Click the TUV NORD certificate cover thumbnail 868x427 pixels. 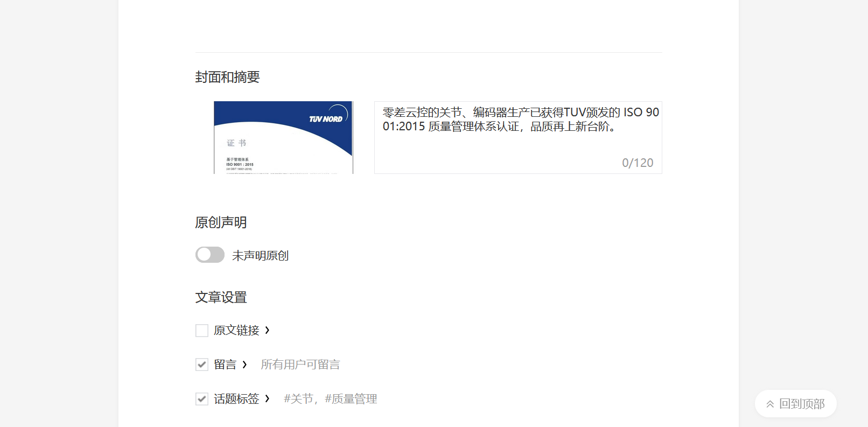tap(283, 137)
